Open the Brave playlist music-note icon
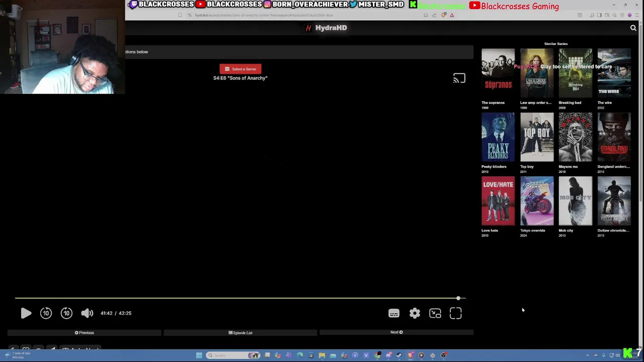Viewport: 644px width, 362px height. [x=592, y=15]
